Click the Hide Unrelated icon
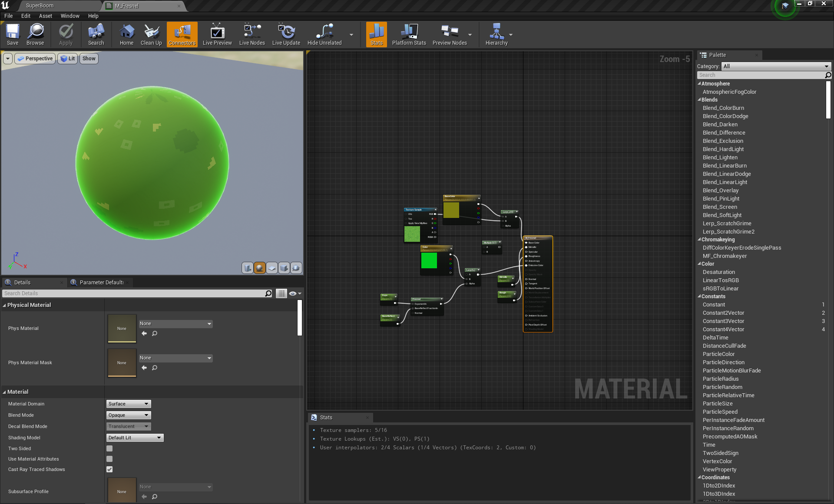Image resolution: width=834 pixels, height=504 pixels. click(x=324, y=34)
